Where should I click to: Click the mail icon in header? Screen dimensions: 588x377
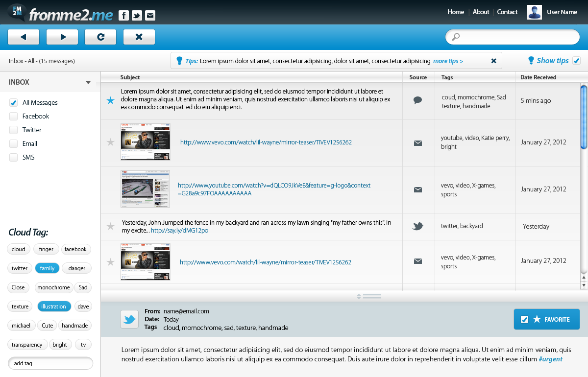[150, 16]
